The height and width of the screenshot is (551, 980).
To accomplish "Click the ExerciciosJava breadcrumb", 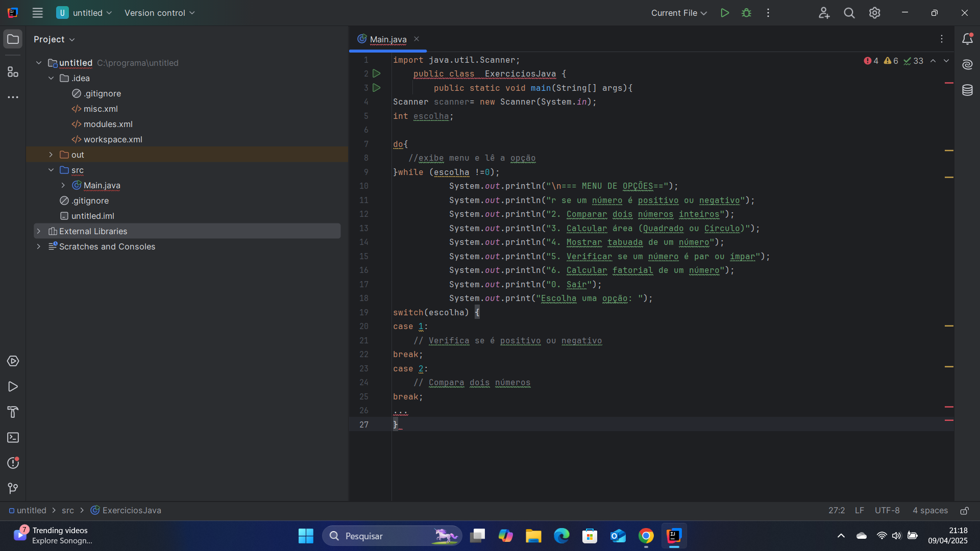I will coord(131,511).
